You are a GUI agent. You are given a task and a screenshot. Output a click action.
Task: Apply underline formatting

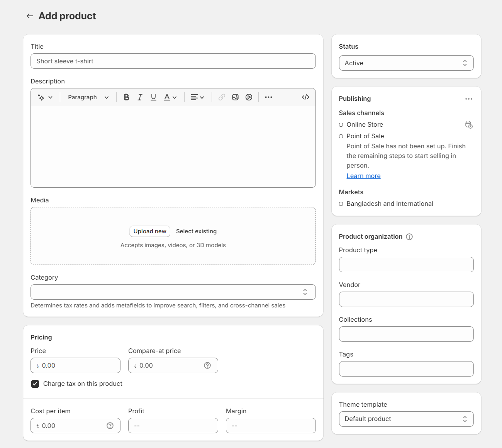coord(153,97)
